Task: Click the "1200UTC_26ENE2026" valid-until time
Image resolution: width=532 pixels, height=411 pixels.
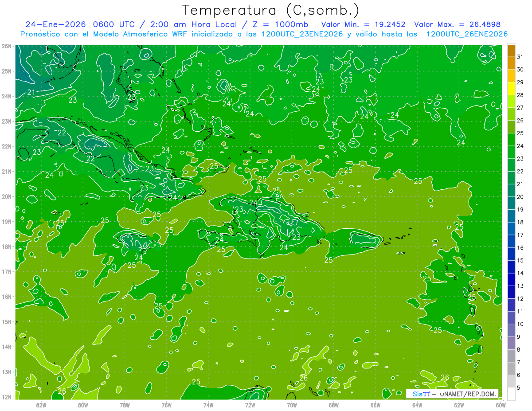Action: click(x=467, y=34)
